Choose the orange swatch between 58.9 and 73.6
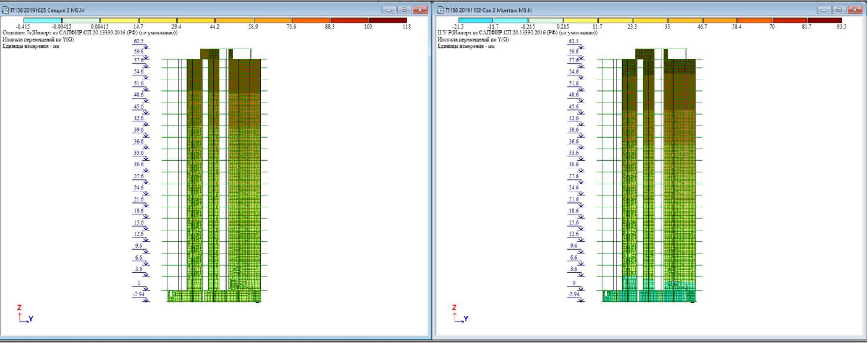 [272, 20]
